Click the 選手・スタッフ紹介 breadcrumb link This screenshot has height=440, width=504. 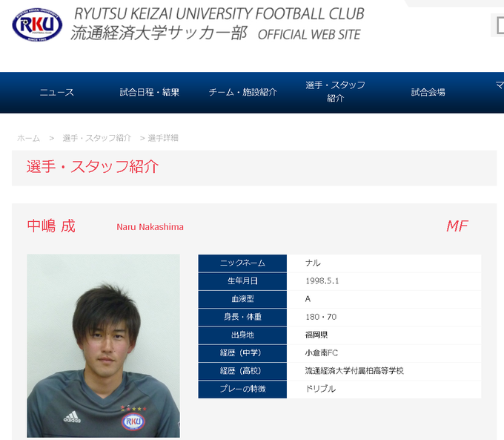coord(97,138)
